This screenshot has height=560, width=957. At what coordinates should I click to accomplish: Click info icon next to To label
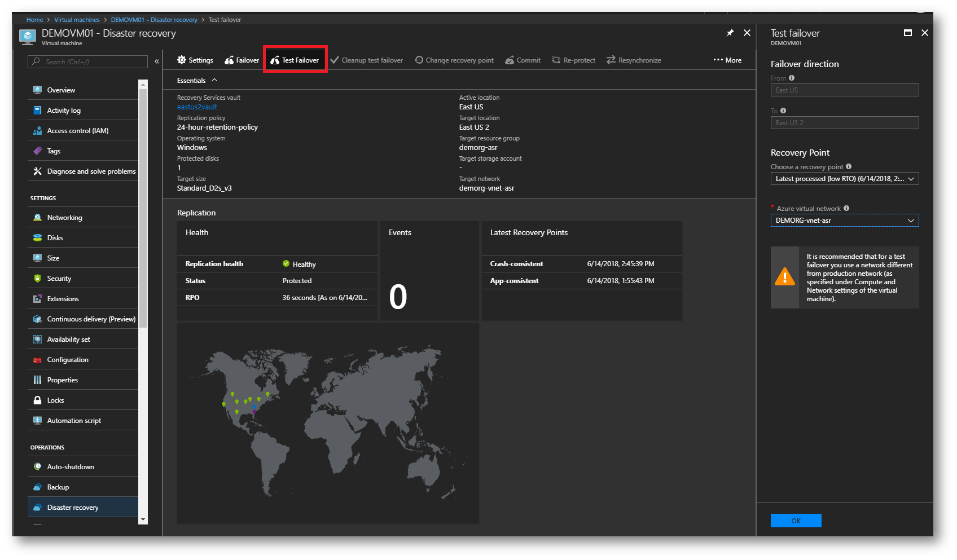[x=783, y=111]
